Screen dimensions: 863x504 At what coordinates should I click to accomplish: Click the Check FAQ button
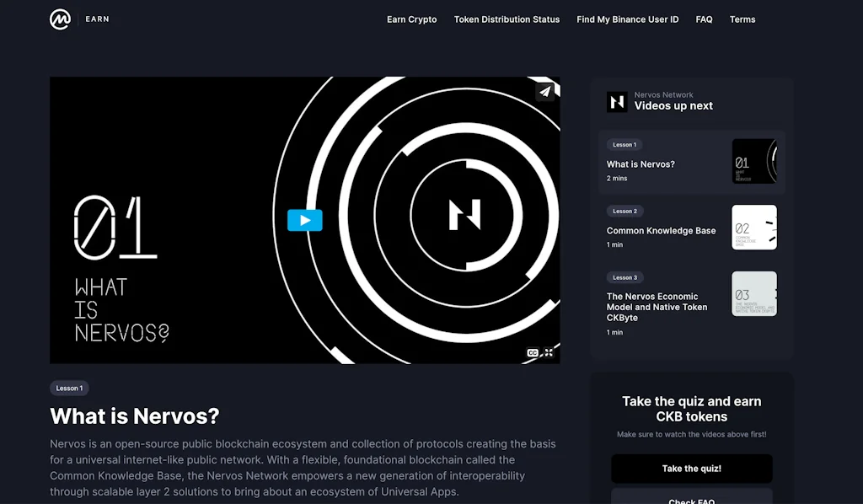pyautogui.click(x=691, y=498)
